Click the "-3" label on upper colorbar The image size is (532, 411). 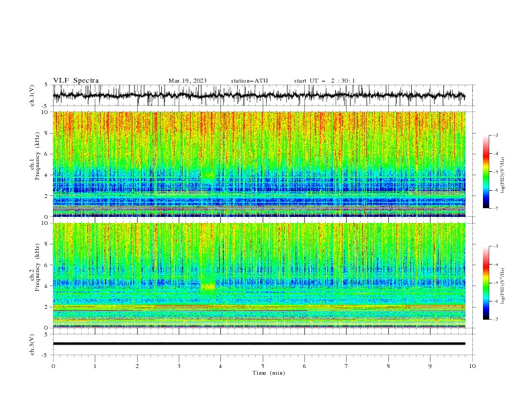tap(496, 136)
